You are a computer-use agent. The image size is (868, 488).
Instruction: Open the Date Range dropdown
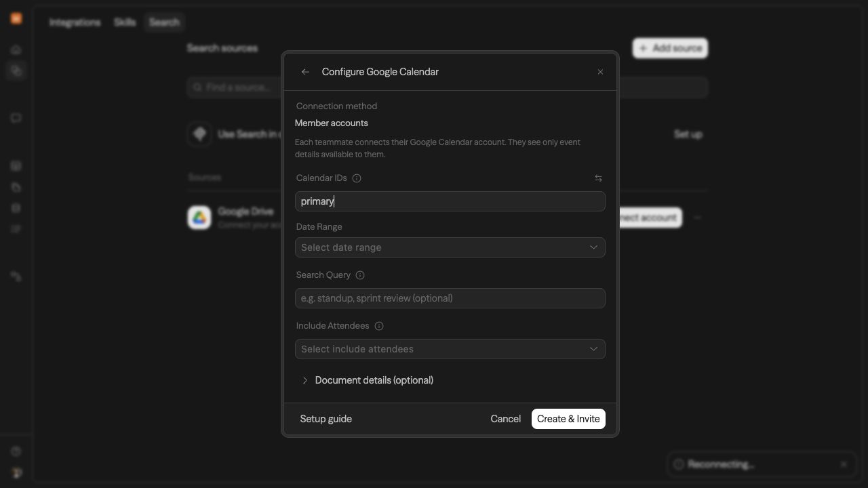450,247
